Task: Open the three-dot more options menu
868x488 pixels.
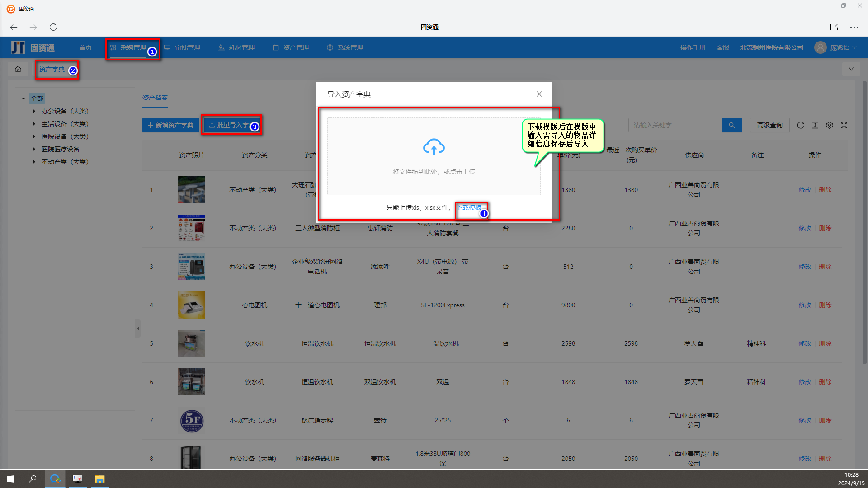Action: (854, 27)
